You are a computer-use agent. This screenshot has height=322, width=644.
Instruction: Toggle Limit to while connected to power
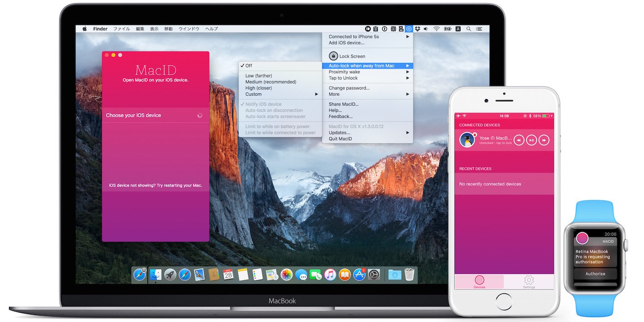pyautogui.click(x=280, y=132)
